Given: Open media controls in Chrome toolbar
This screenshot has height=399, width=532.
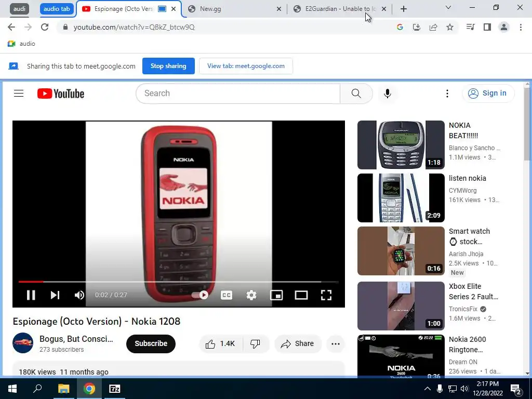Looking at the screenshot, I should 470,27.
